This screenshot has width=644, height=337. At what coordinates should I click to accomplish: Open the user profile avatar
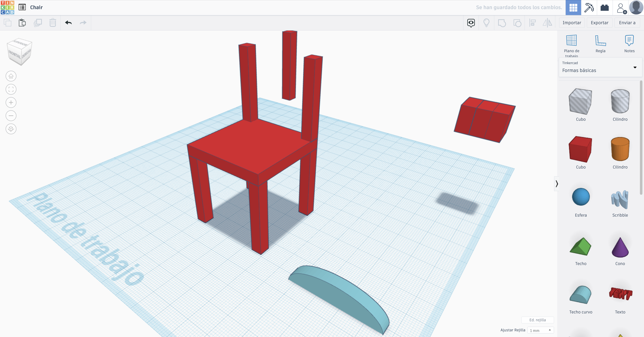point(636,8)
